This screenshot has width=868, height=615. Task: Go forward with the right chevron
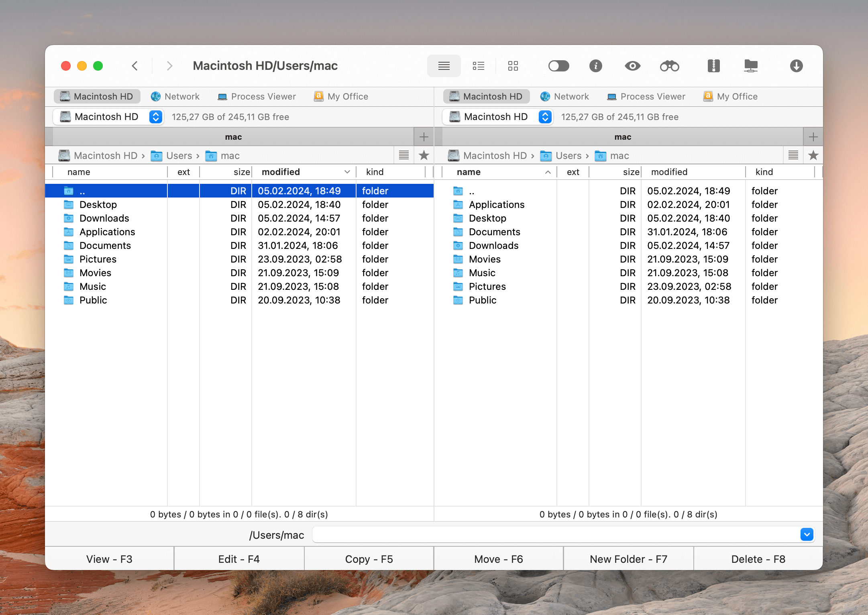point(169,66)
